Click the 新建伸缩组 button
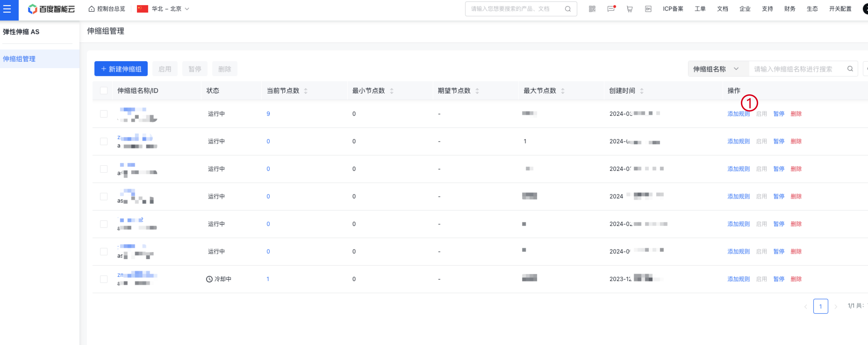This screenshot has width=868, height=345. click(x=121, y=69)
